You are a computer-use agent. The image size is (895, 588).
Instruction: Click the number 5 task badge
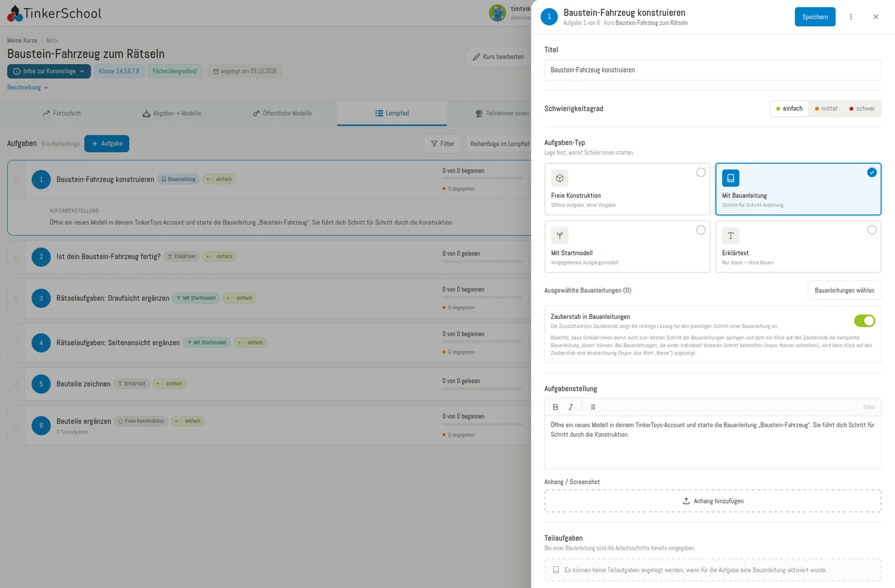coord(41,384)
